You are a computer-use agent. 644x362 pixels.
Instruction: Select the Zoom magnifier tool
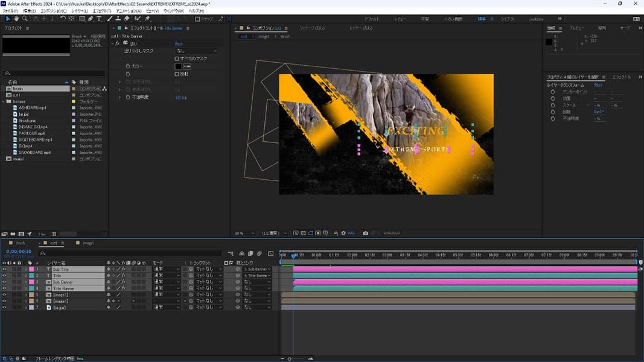pos(24,19)
